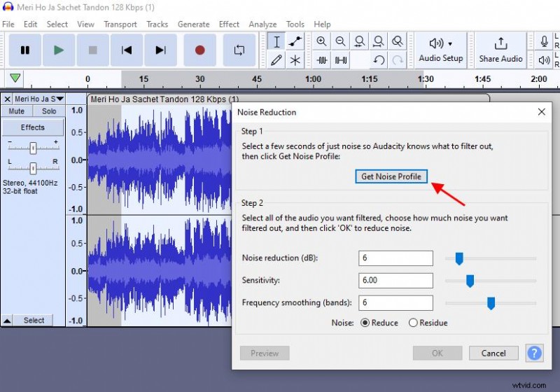560x392 pixels.
Task: Start playback with the green Play button
Action: click(59, 50)
